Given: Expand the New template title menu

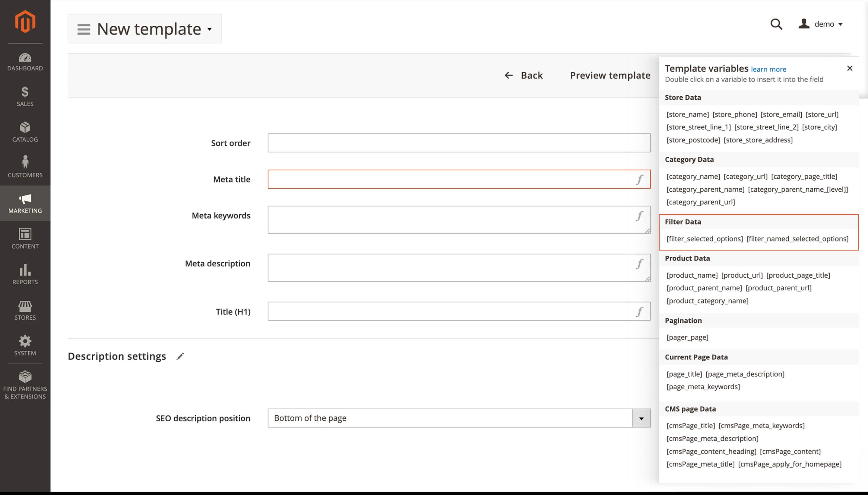Looking at the screenshot, I should pos(210,29).
